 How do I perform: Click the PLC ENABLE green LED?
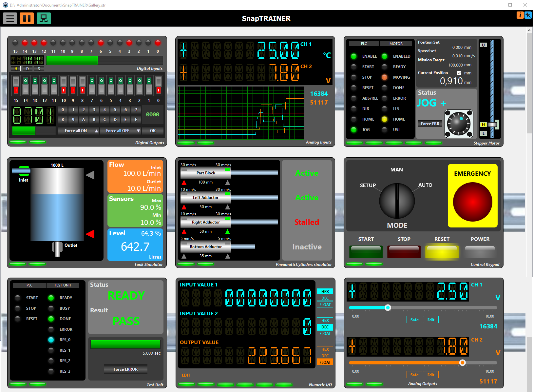(x=353, y=56)
